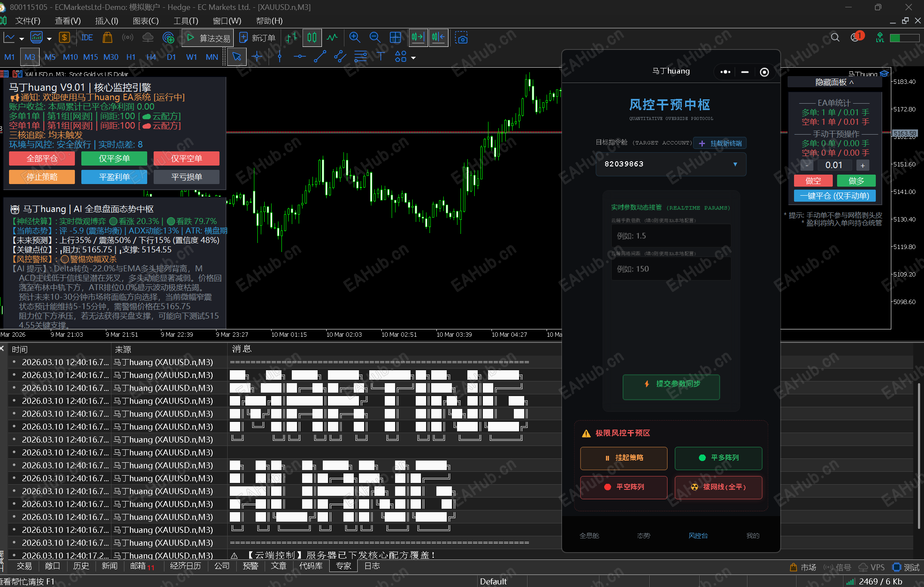924x587 pixels.
Task: Open the MetaEditor IDE icon
Action: pyautogui.click(x=87, y=38)
